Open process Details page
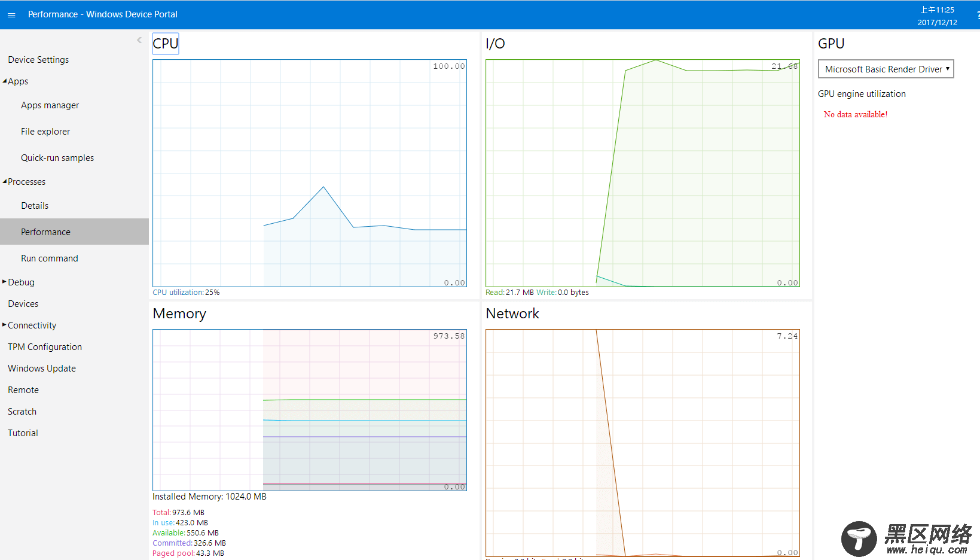This screenshot has height=560, width=980. (x=35, y=206)
